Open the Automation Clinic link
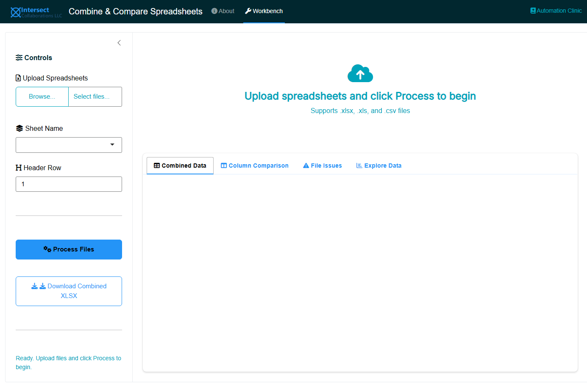This screenshot has height=392, width=587. point(556,10)
